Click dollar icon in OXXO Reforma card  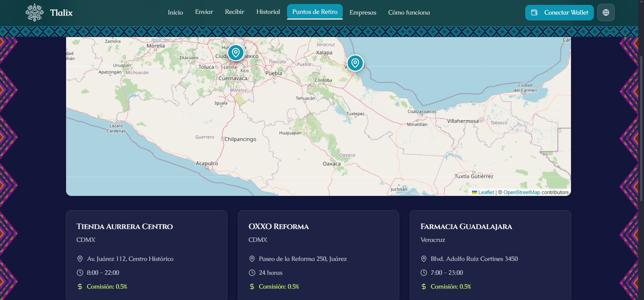coord(252,287)
